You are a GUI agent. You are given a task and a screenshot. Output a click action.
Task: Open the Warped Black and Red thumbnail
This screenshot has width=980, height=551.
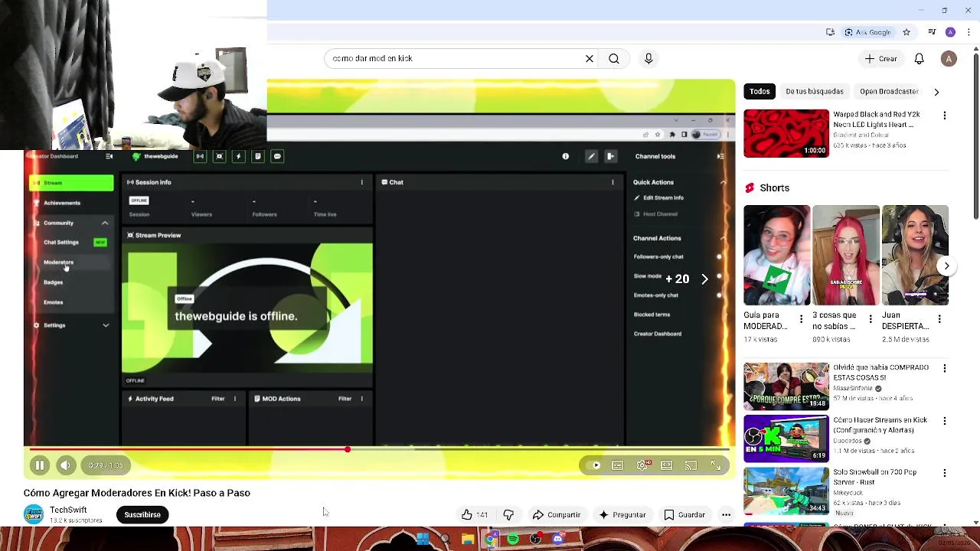tap(786, 133)
